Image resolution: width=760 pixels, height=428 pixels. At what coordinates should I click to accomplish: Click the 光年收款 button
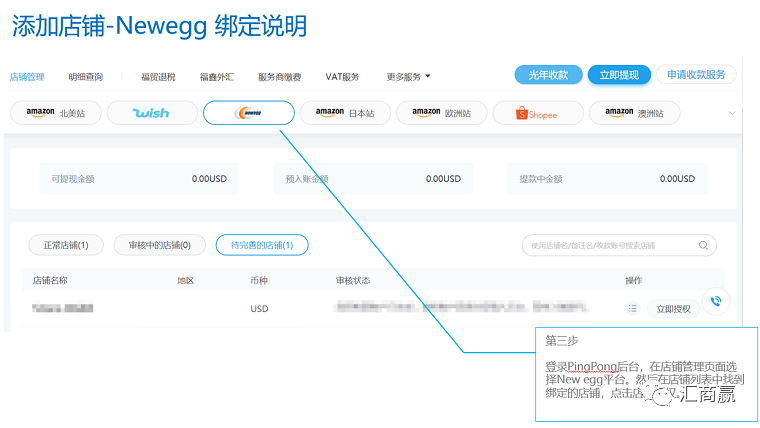tap(548, 75)
